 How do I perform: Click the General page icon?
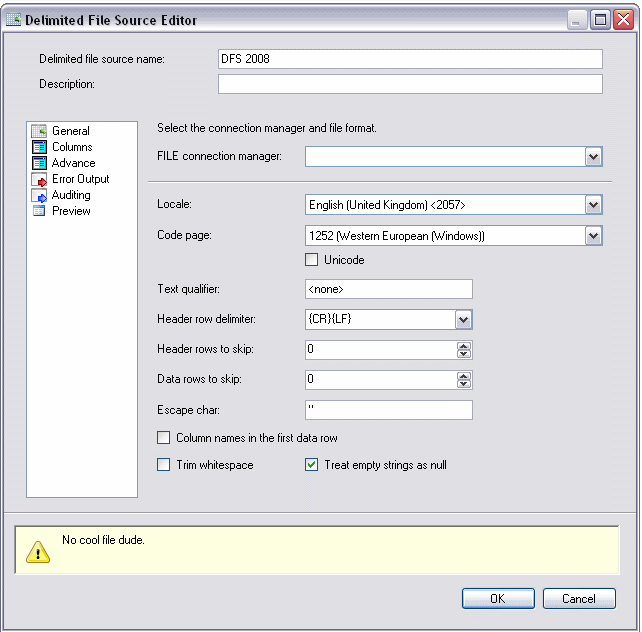[x=39, y=131]
